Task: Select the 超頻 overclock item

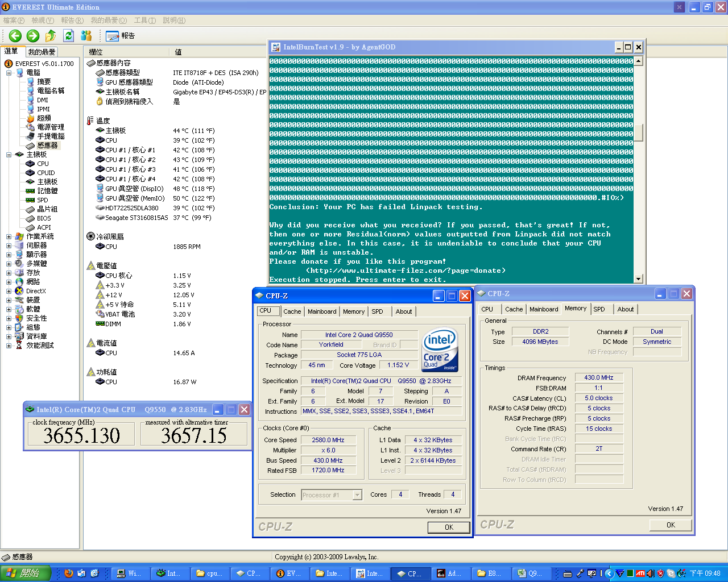Action: (44, 118)
